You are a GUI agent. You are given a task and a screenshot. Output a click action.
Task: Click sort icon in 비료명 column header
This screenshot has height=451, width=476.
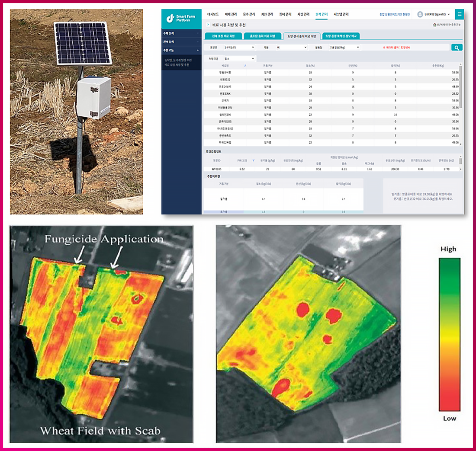[245, 65]
